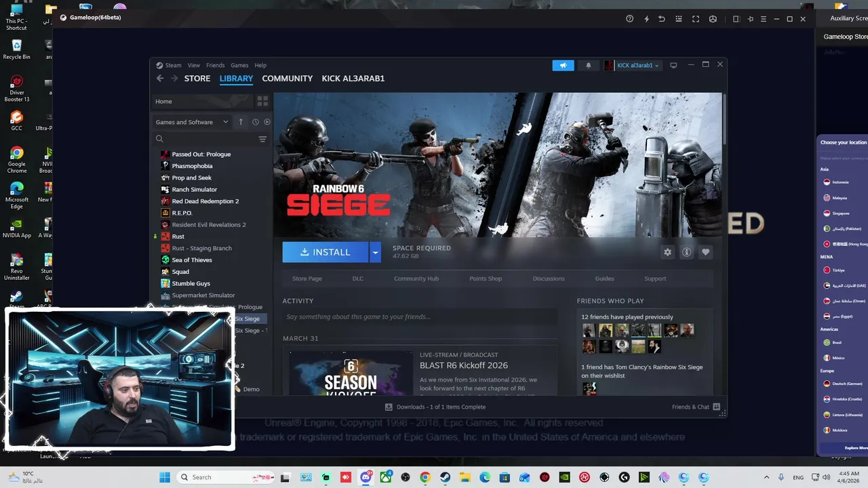Expand the Games and Software dropdown
The width and height of the screenshot is (868, 488).
(192, 122)
